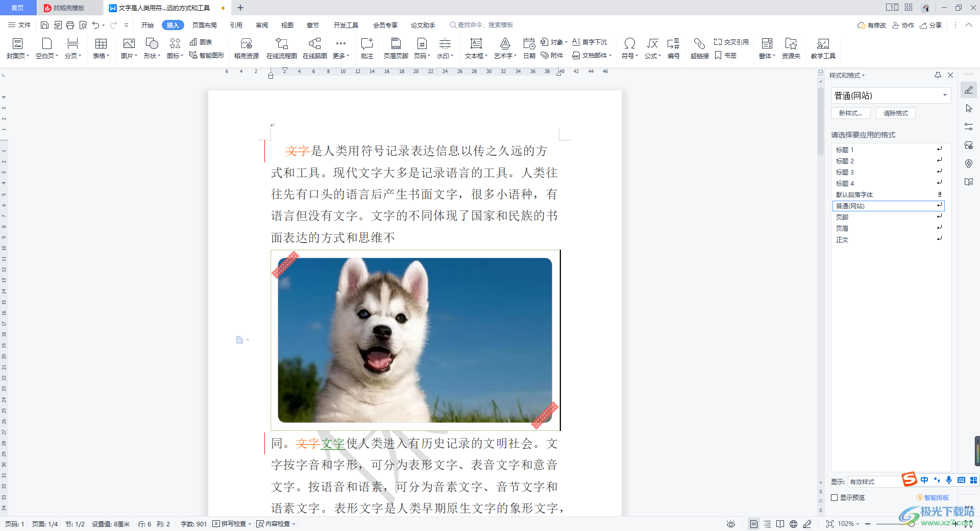Expand the 普通(网站) style combo box
The width and height of the screenshot is (980, 531).
click(945, 95)
